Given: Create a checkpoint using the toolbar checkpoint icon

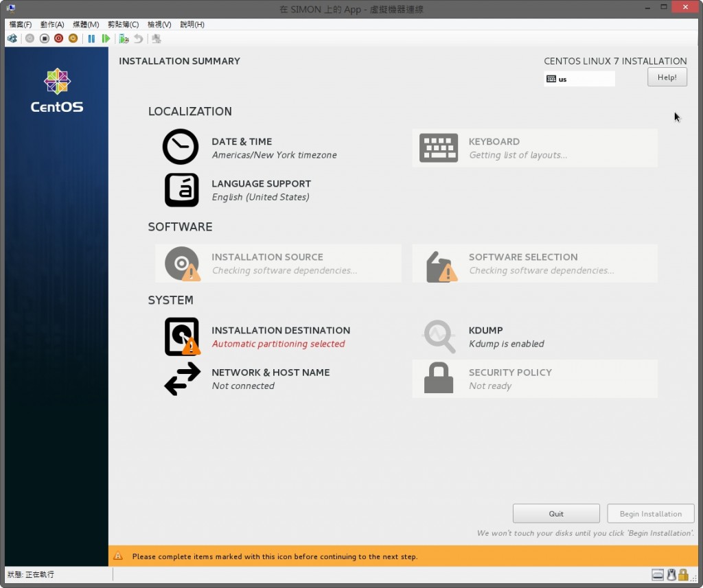Looking at the screenshot, I should pos(124,38).
